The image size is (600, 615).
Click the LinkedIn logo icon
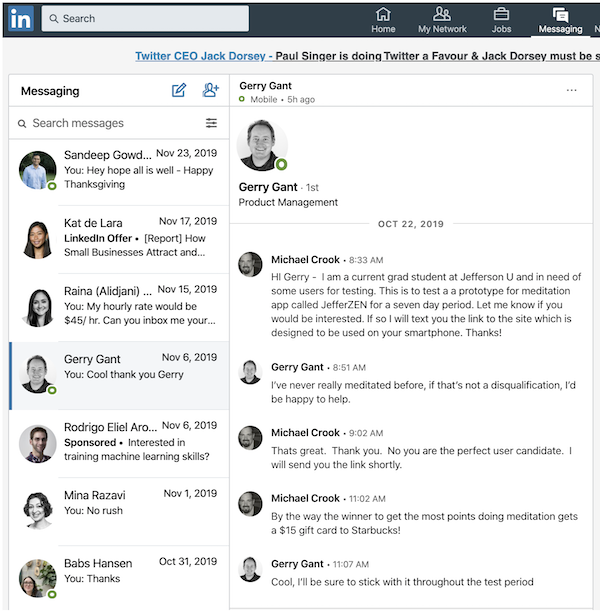(21, 18)
